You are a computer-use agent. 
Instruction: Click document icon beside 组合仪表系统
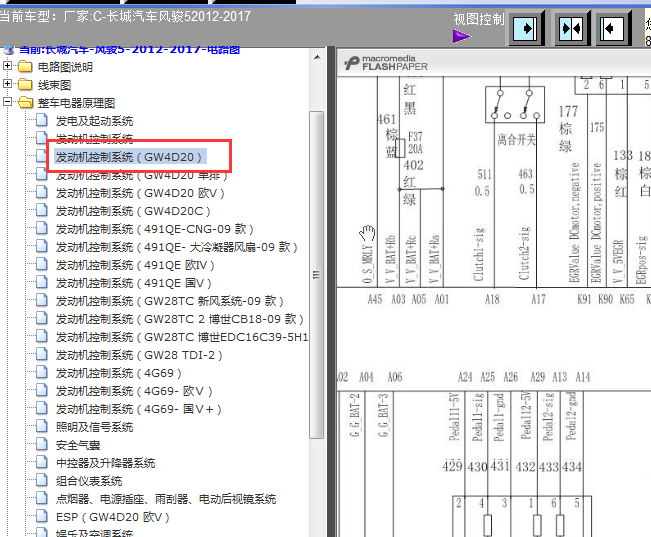coord(42,480)
